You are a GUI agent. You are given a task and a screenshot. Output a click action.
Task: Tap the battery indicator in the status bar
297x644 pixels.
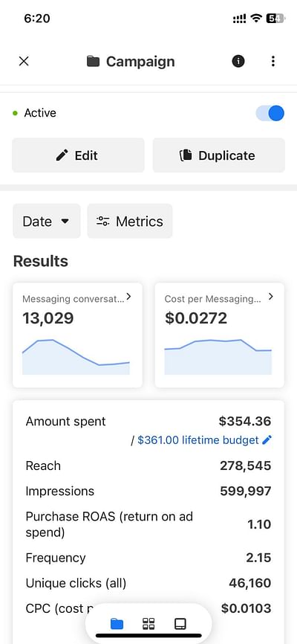tap(275, 19)
